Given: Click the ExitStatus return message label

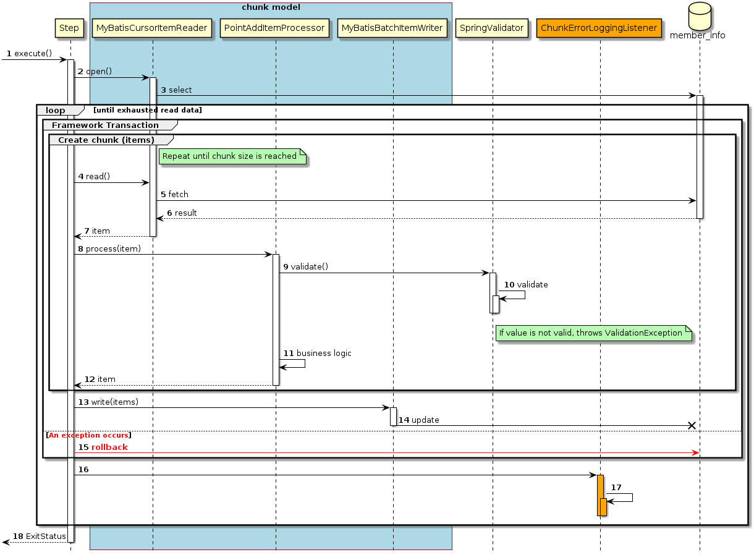Looking at the screenshot, I should pos(40,536).
